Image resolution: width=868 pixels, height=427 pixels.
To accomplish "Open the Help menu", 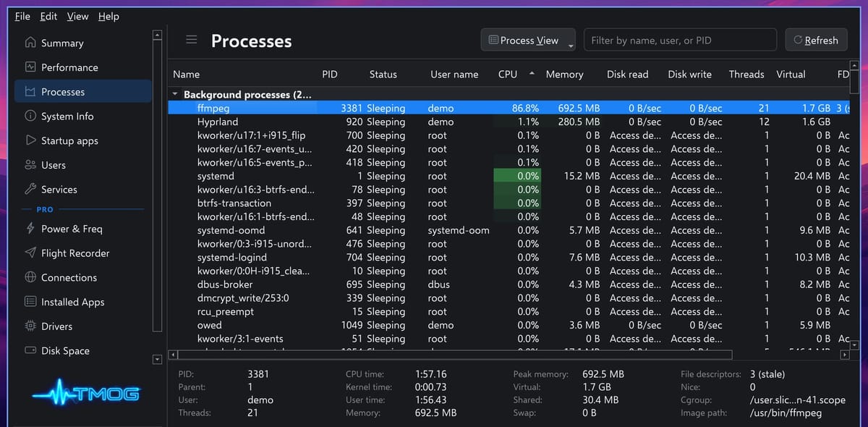I will tap(109, 16).
